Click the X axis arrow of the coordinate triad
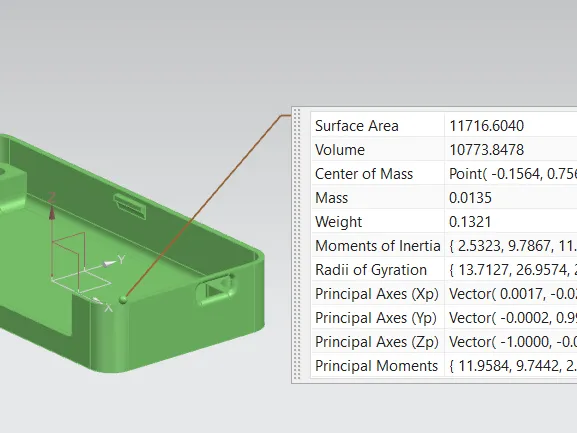The height and width of the screenshot is (433, 577). click(x=96, y=301)
